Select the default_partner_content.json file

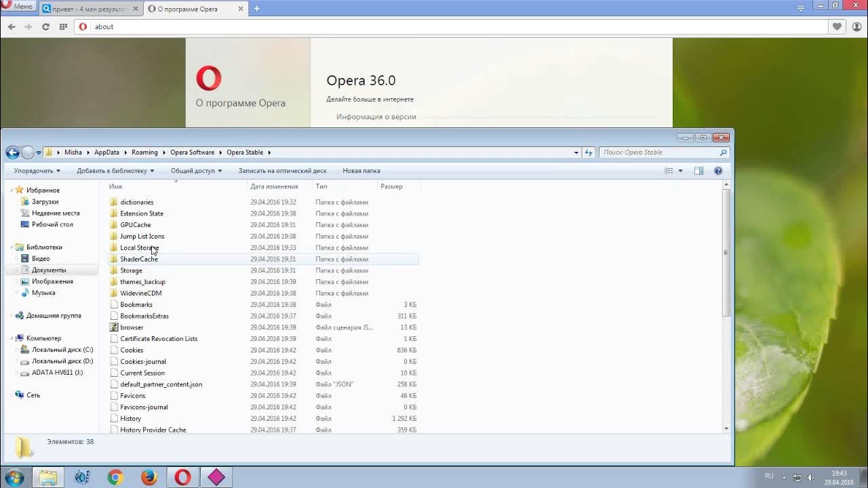[x=161, y=384]
